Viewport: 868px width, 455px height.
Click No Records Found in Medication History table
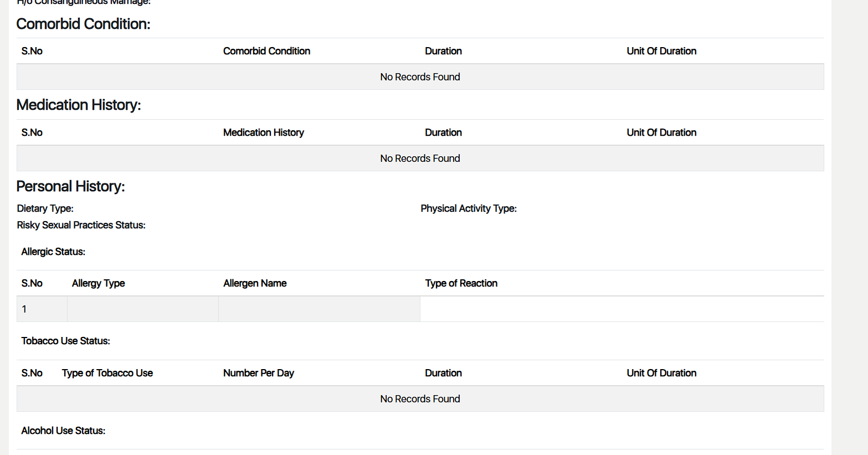tap(420, 159)
